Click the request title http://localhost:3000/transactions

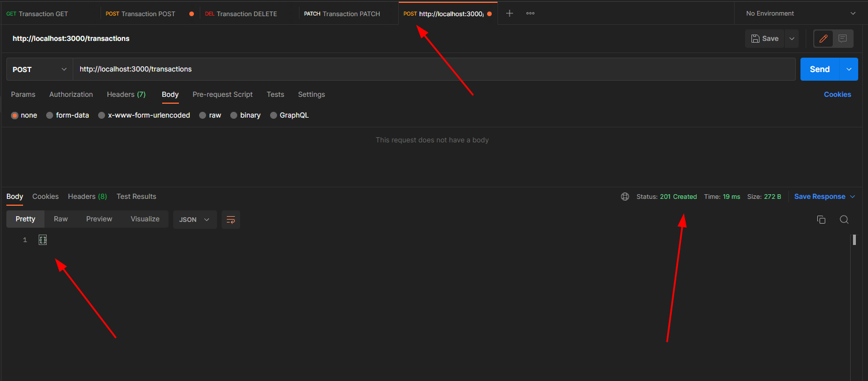[71, 39]
